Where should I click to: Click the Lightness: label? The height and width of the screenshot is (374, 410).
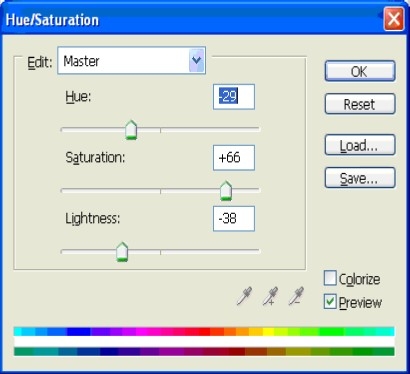(x=93, y=219)
